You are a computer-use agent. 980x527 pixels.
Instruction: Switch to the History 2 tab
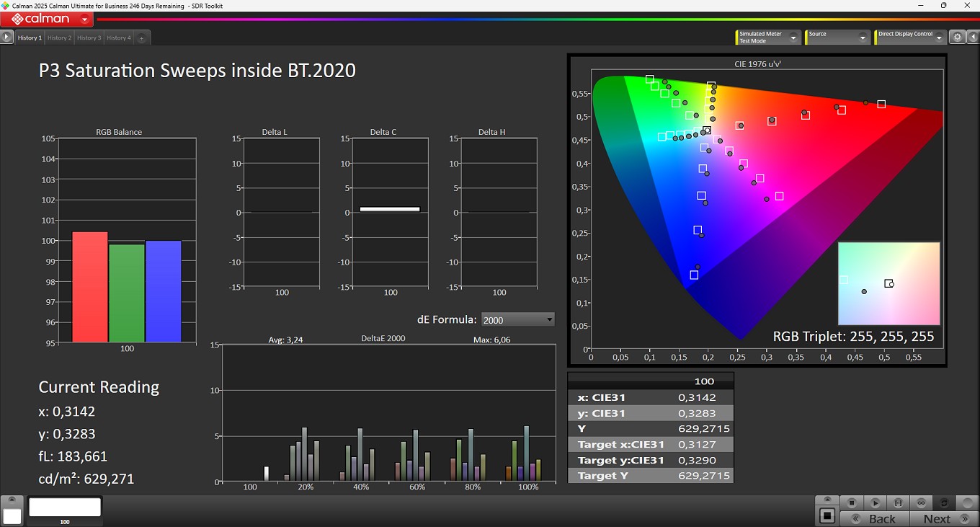point(59,37)
